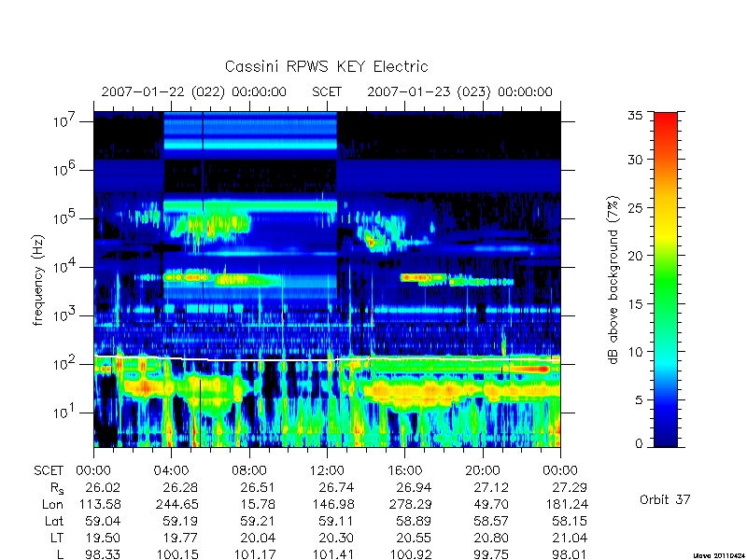Click the Lon value "113.58"

pos(99,504)
